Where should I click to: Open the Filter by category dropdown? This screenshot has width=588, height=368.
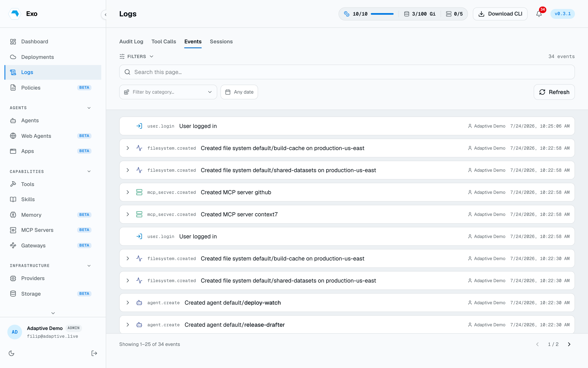168,92
